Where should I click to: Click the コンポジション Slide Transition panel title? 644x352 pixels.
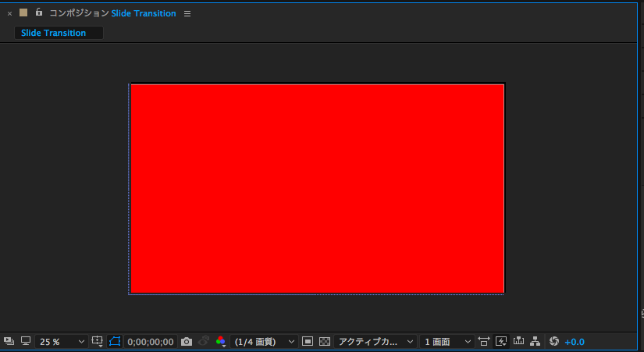[112, 13]
